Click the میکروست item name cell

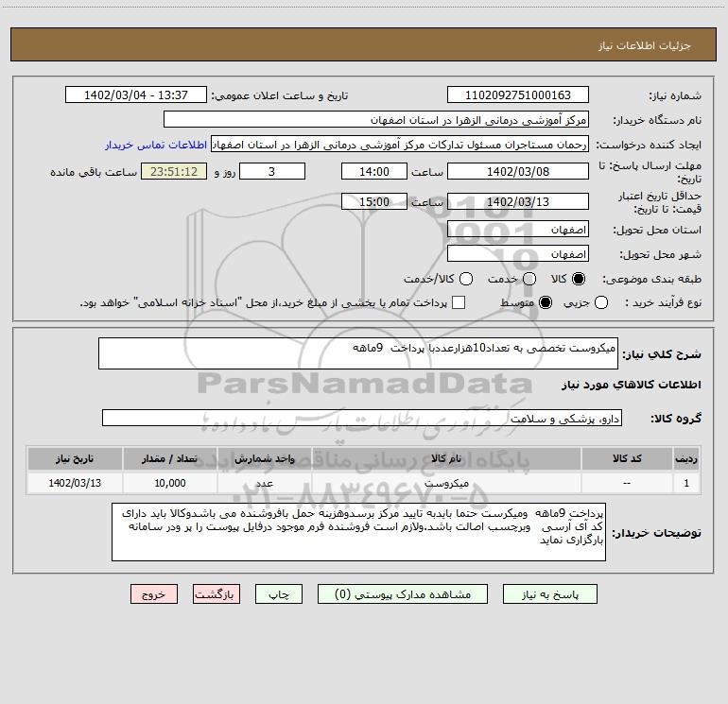click(446, 483)
